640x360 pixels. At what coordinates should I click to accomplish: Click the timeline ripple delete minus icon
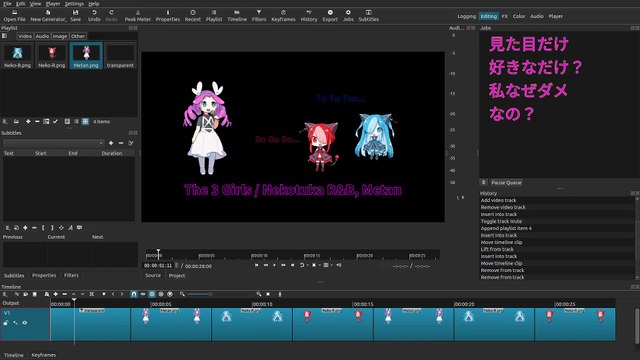pos(64,294)
